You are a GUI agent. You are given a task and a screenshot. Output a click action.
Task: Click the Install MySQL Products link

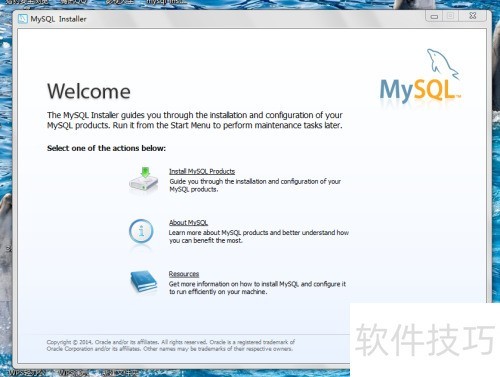(x=202, y=171)
